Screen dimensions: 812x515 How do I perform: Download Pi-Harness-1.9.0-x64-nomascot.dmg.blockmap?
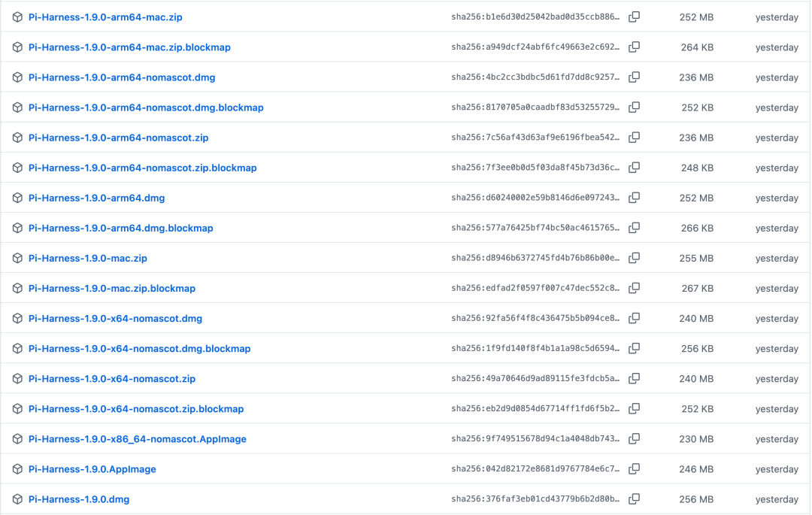click(x=139, y=348)
